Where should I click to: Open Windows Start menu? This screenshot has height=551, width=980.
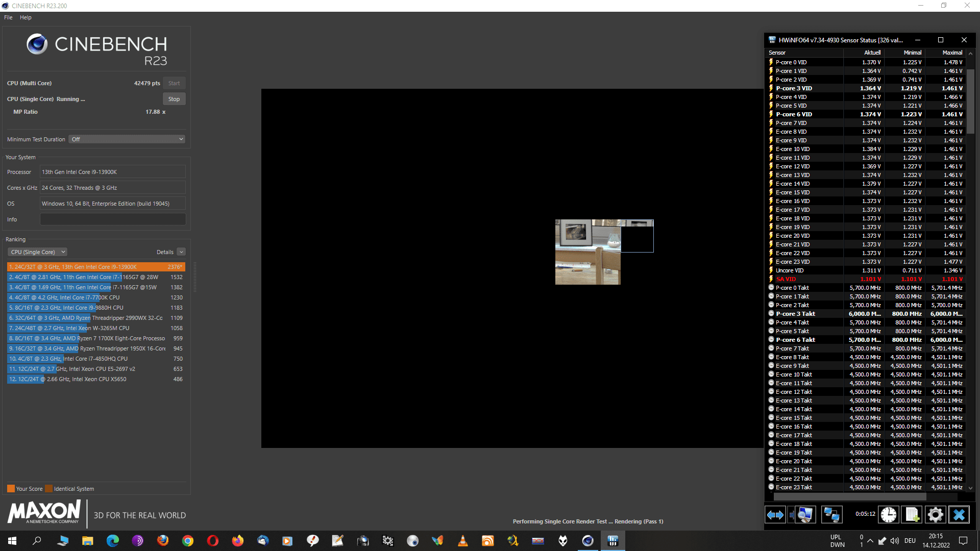[12, 541]
